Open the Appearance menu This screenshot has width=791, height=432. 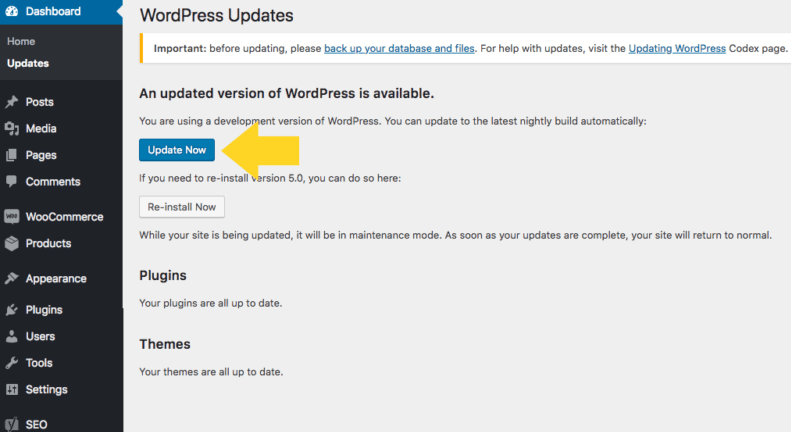click(x=56, y=279)
